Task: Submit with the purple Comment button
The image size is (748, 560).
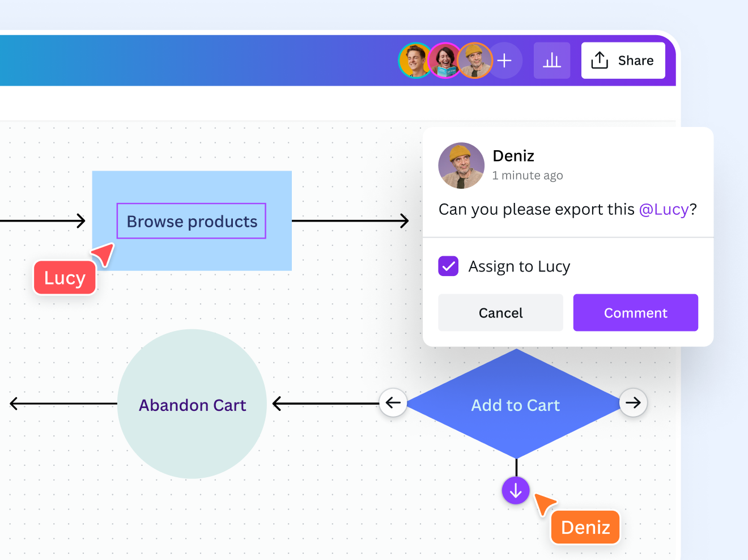Action: [x=635, y=313]
